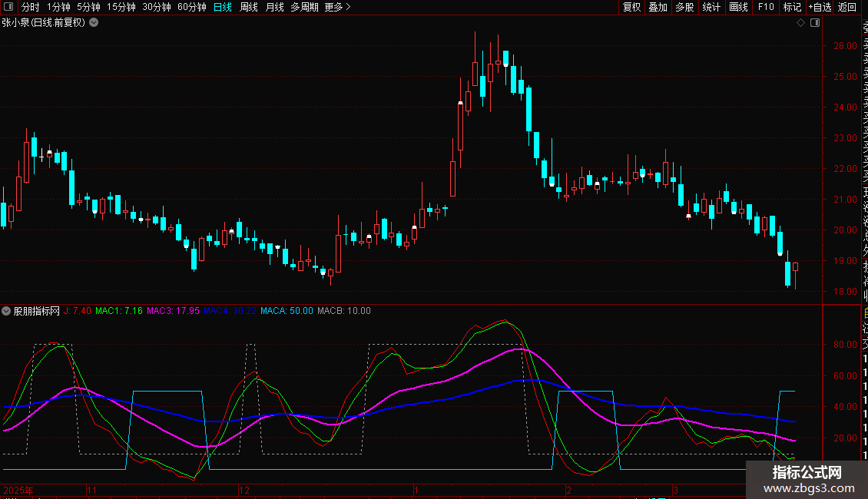Open the dropdown next to 张小泉 chart title
868x499 pixels.
tap(94, 23)
